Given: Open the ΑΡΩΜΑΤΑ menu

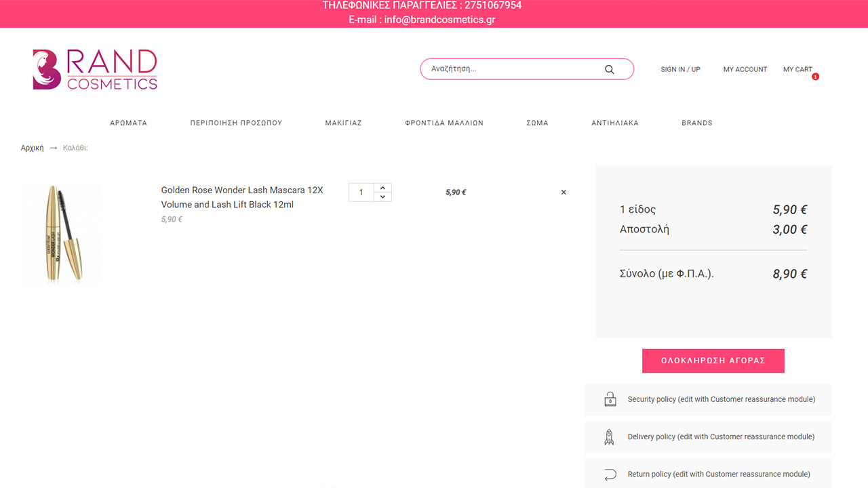Looking at the screenshot, I should (x=129, y=123).
